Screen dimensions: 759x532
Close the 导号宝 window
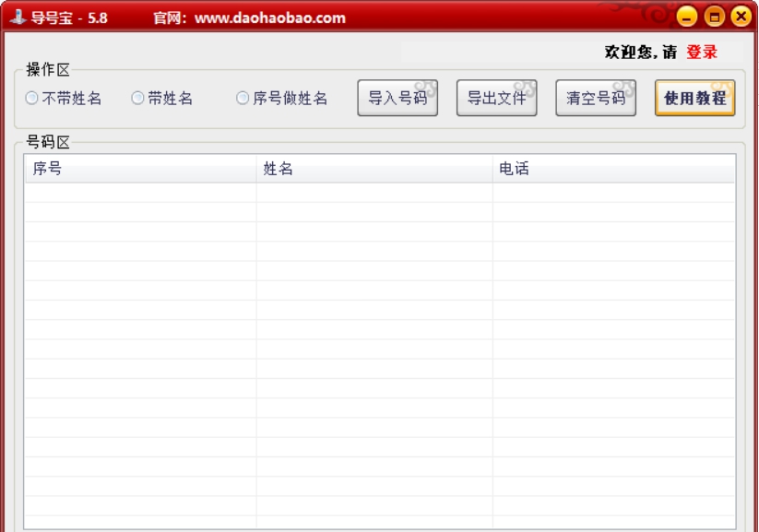point(741,17)
